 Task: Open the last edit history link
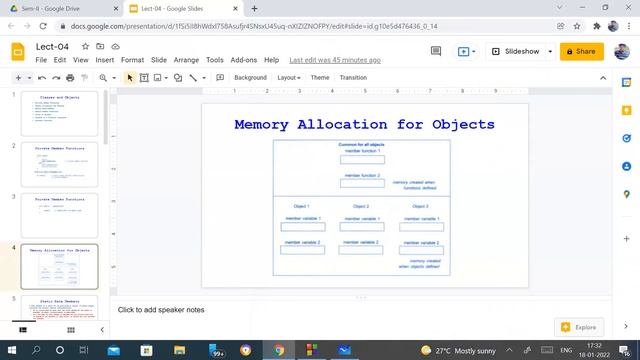(335, 60)
